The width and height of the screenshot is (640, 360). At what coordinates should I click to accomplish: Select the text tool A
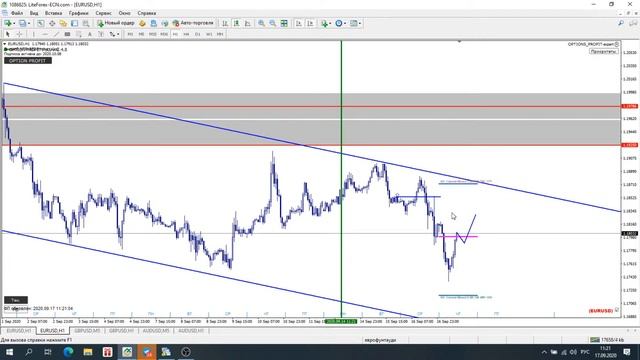tap(90, 34)
